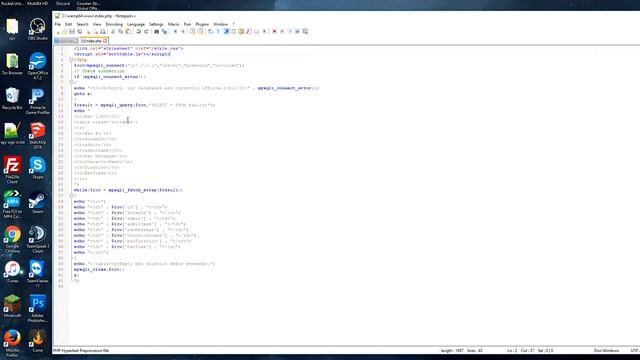Open the Language menu
This screenshot has height=360, width=640.
[136, 24]
